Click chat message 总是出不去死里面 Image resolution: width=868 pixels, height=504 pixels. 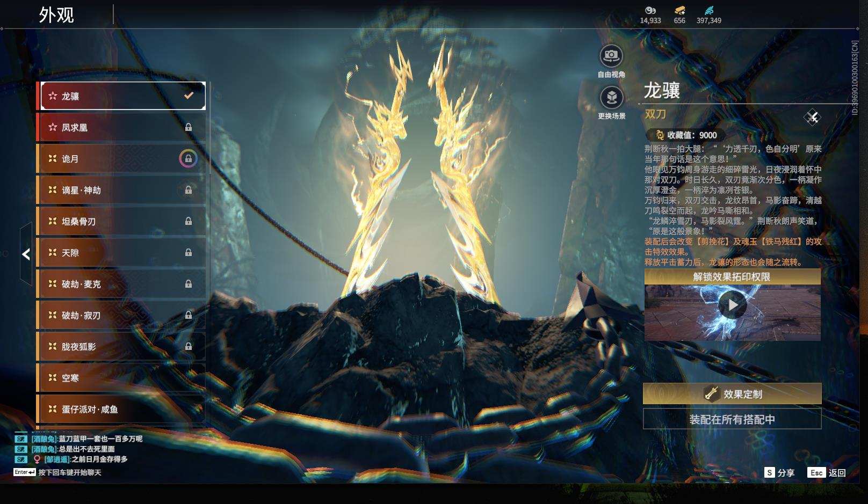86,449
